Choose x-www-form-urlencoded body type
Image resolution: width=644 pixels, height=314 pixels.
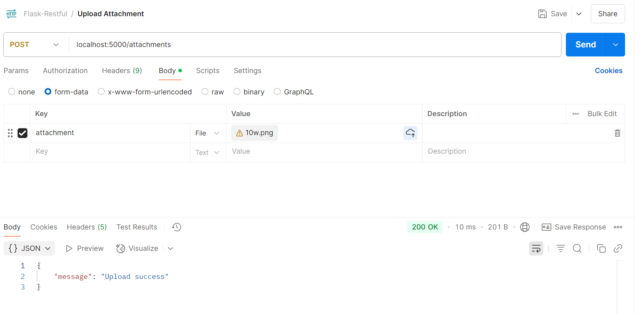click(101, 92)
